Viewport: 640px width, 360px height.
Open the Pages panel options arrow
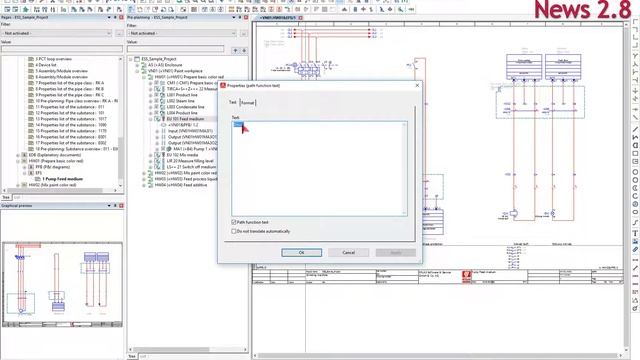point(109,18)
